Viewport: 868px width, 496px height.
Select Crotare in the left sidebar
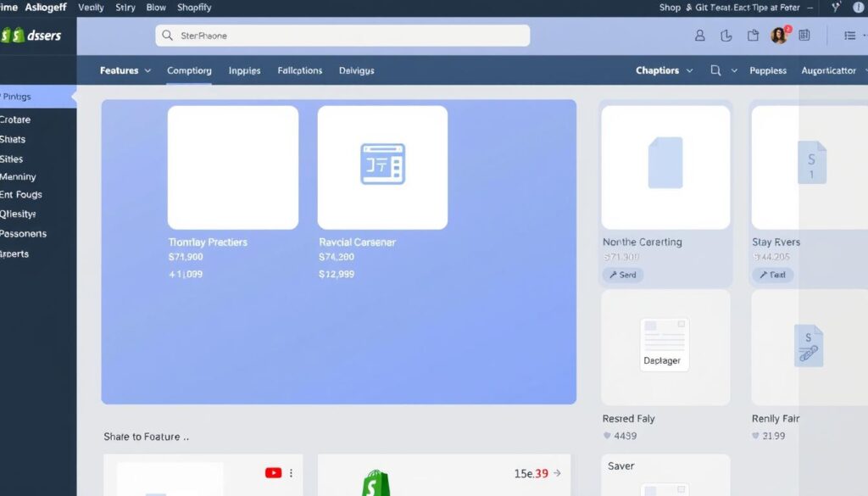click(15, 120)
